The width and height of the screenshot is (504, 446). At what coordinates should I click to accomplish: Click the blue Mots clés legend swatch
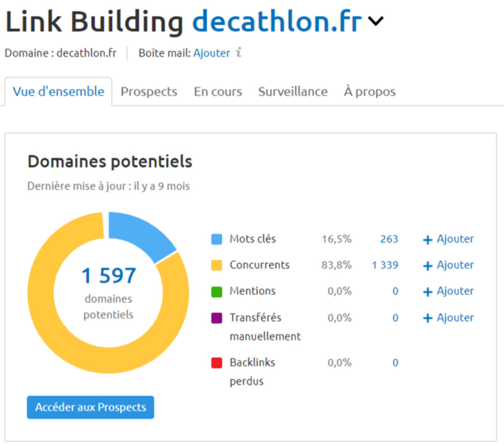coord(217,239)
